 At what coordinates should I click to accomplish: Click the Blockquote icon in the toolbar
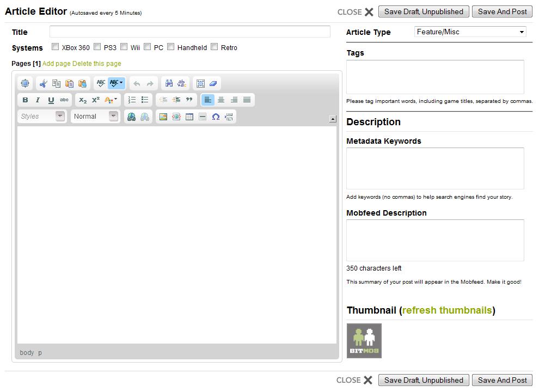point(188,100)
